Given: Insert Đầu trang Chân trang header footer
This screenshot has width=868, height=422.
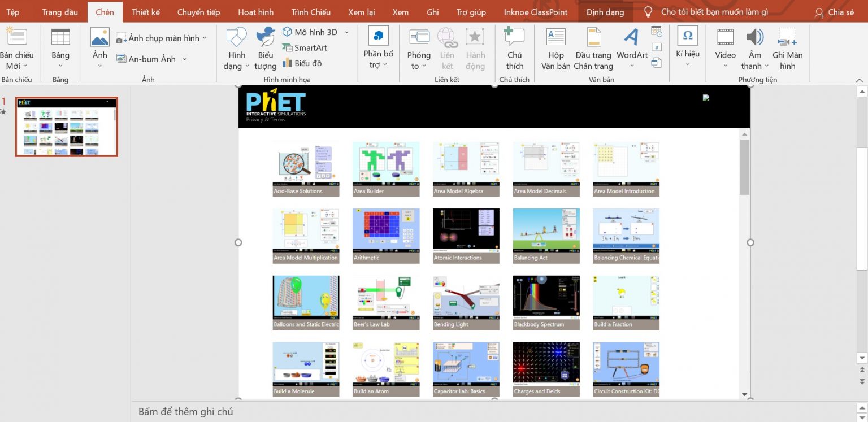Looking at the screenshot, I should point(593,37).
